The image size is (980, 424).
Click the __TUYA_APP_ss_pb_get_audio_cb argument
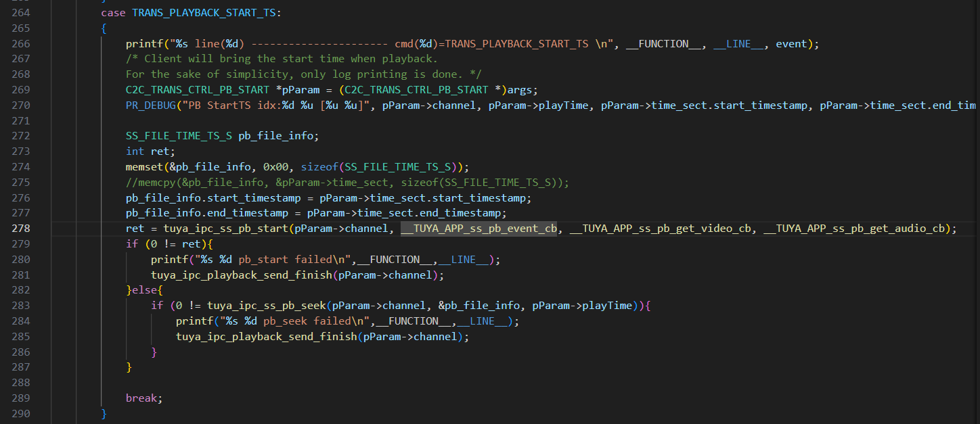pos(853,229)
